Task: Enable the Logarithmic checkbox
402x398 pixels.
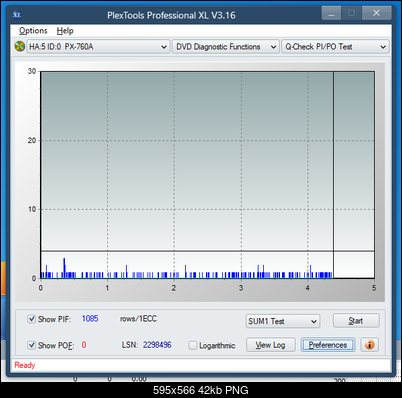Action: pyautogui.click(x=193, y=345)
